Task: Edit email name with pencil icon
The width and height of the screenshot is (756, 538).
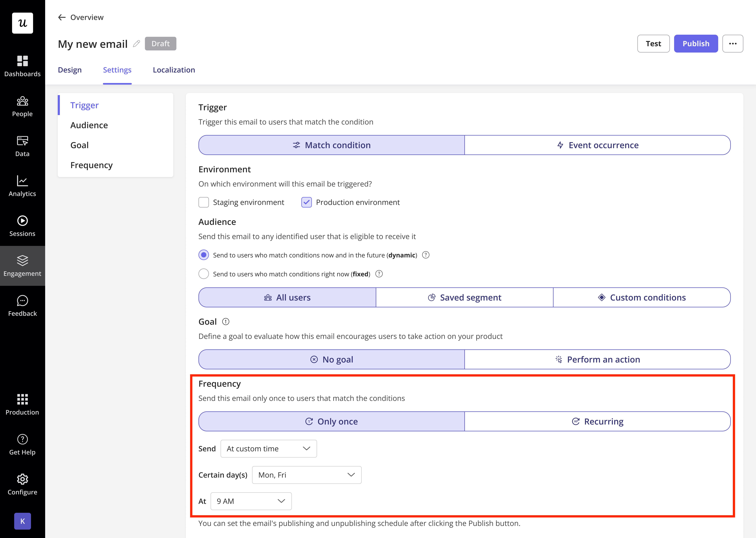Action: click(x=136, y=44)
